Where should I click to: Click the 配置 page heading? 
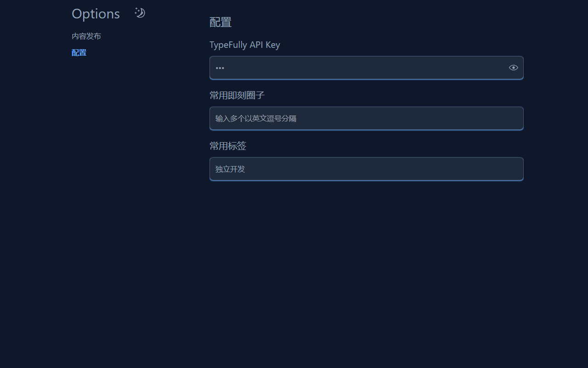(x=220, y=22)
